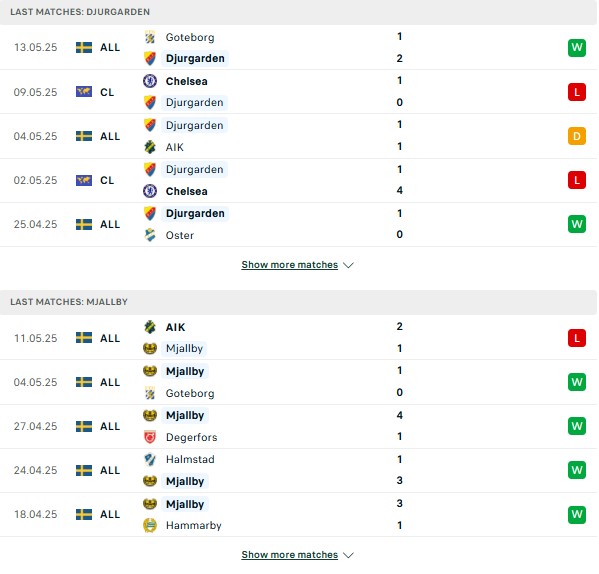Open the 02.05.25 Djurgarden vs Chelsea match row

point(300,180)
